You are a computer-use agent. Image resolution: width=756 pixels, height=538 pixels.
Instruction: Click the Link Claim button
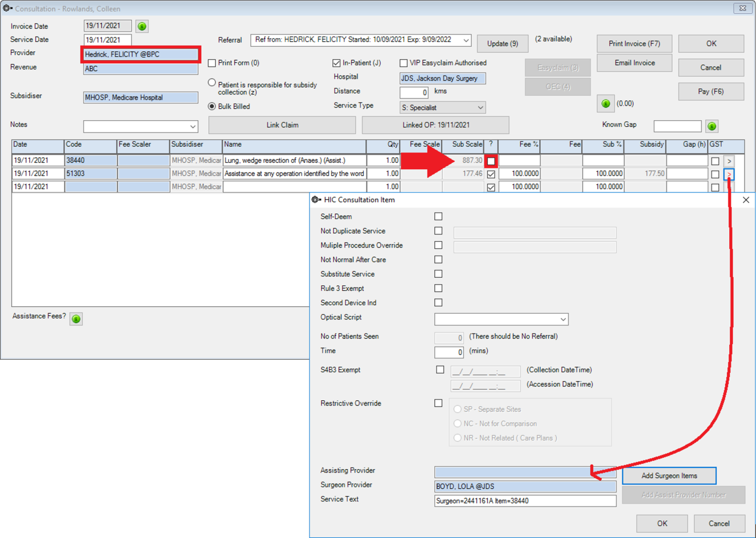tap(282, 125)
